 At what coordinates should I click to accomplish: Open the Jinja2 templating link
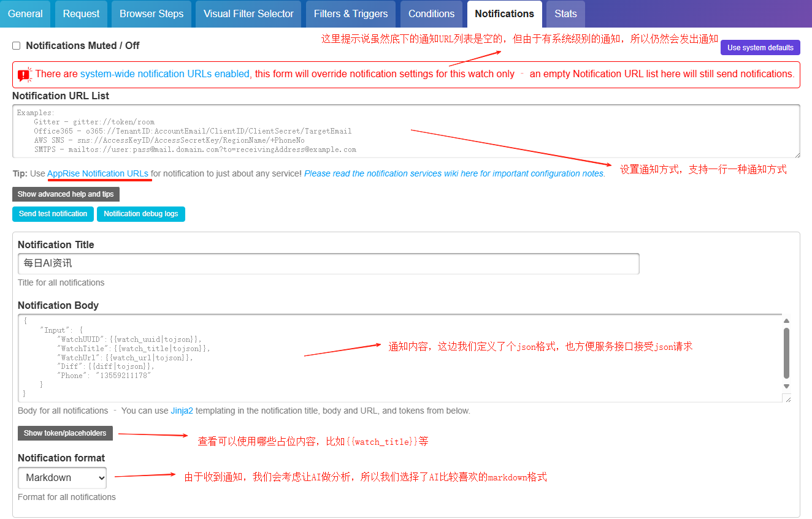182,411
